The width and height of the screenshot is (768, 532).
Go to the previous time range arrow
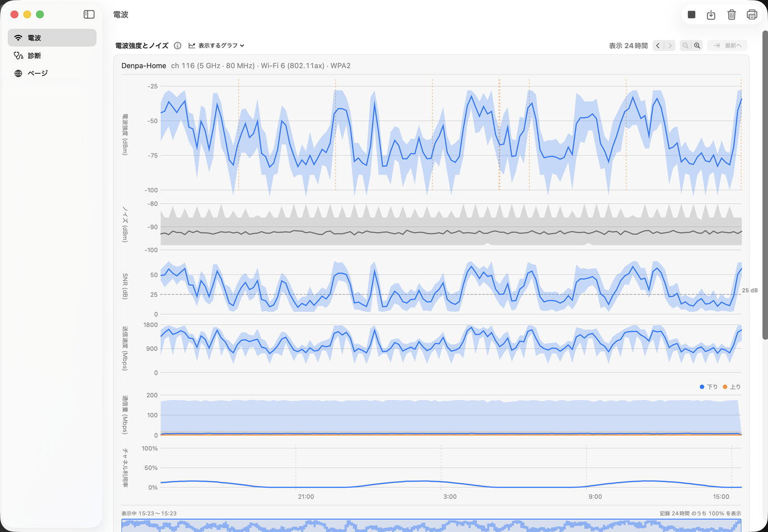click(658, 45)
